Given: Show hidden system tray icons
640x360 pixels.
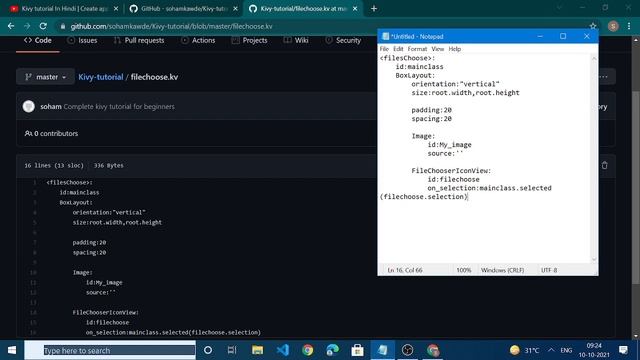Looking at the screenshot, I should coord(551,350).
